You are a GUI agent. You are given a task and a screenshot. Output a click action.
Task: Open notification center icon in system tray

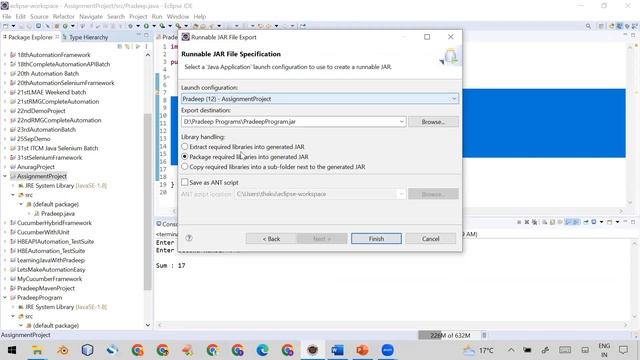coord(623,350)
